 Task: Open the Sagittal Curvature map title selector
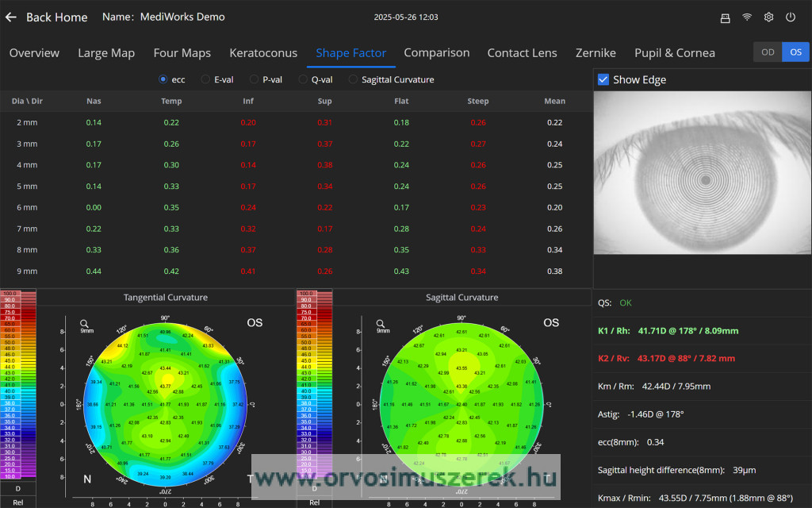click(462, 298)
